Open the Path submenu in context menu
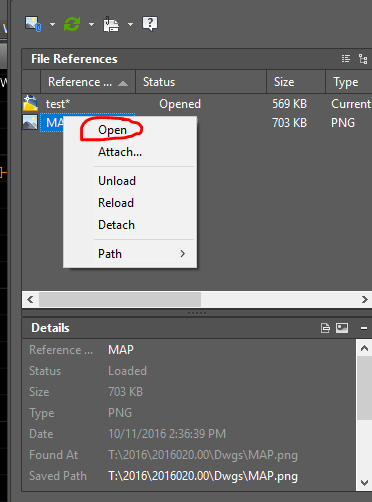This screenshot has width=372, height=502. click(x=130, y=254)
